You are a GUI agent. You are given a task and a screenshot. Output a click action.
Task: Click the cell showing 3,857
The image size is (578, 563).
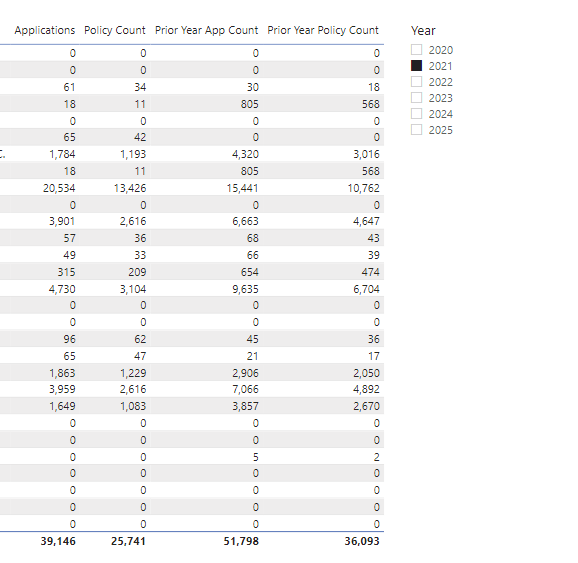pos(246,406)
